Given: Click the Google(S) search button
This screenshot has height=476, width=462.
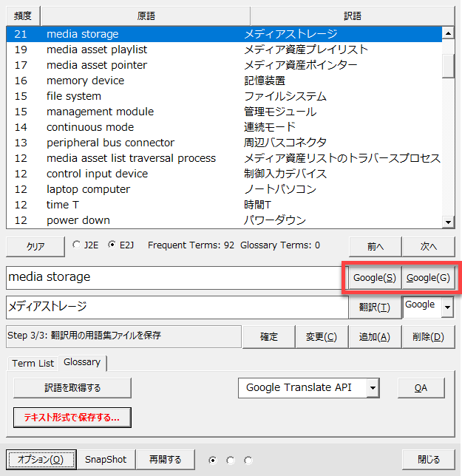Looking at the screenshot, I should pyautogui.click(x=374, y=278).
